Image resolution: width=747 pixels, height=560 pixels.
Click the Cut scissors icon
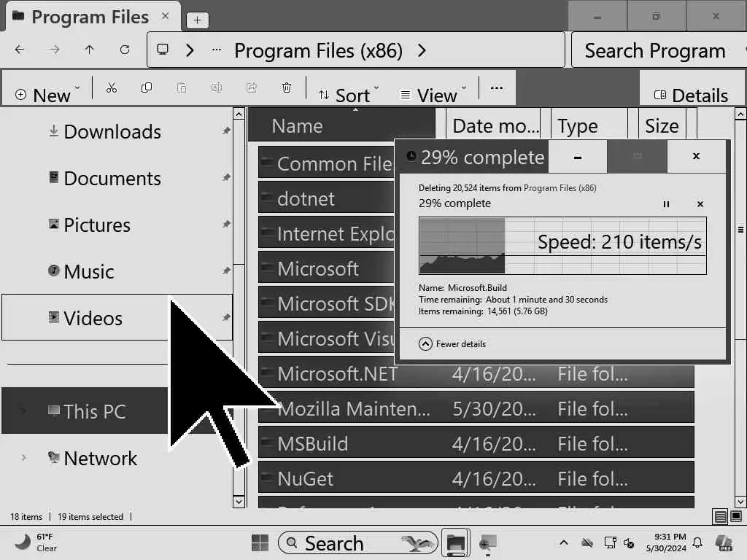pyautogui.click(x=111, y=87)
